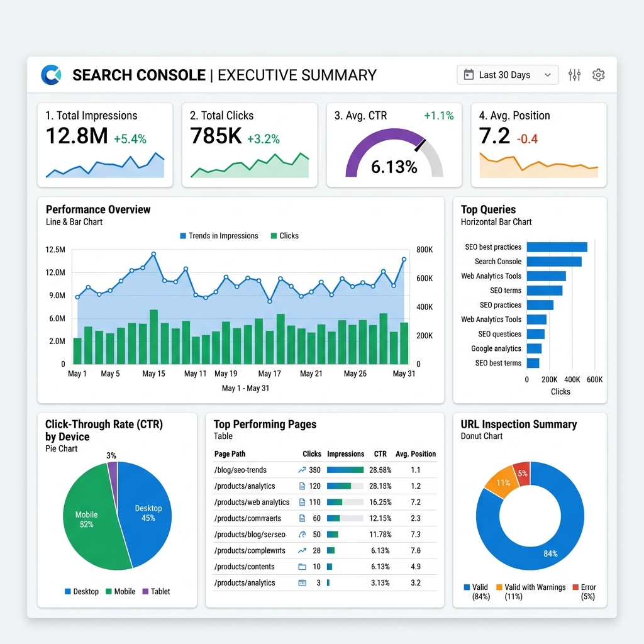Screen dimensions: 644x644
Task: Click the 'SEO best terms' query label
Action: tap(498, 363)
